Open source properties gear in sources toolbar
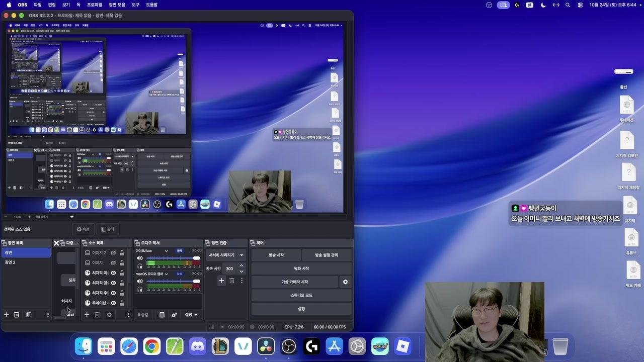The height and width of the screenshot is (362, 644). [x=109, y=315]
